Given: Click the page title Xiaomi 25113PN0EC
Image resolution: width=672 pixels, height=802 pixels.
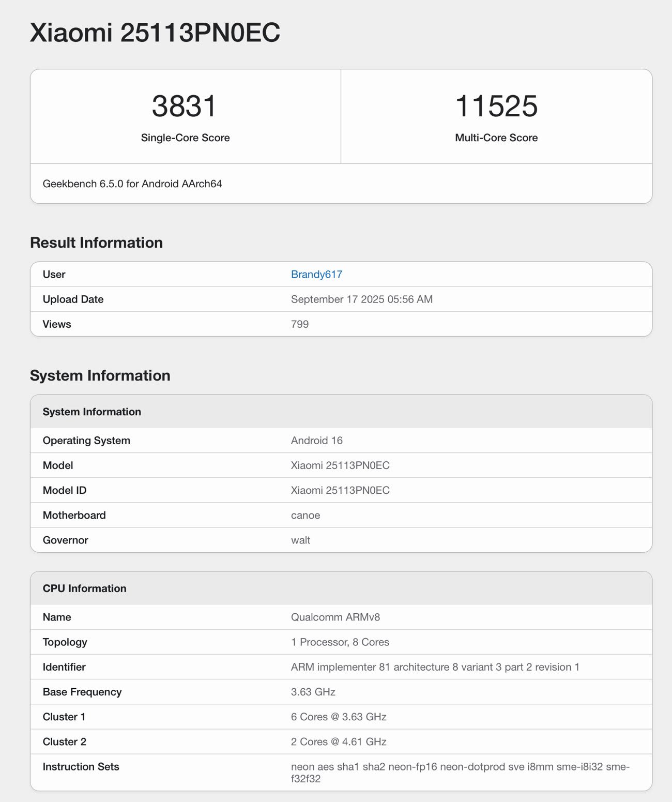Looking at the screenshot, I should pyautogui.click(x=155, y=33).
